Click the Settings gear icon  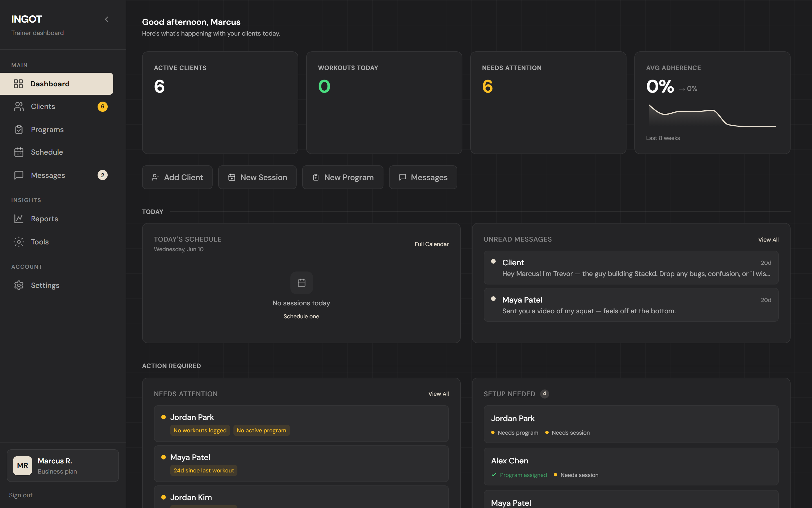coord(19,285)
